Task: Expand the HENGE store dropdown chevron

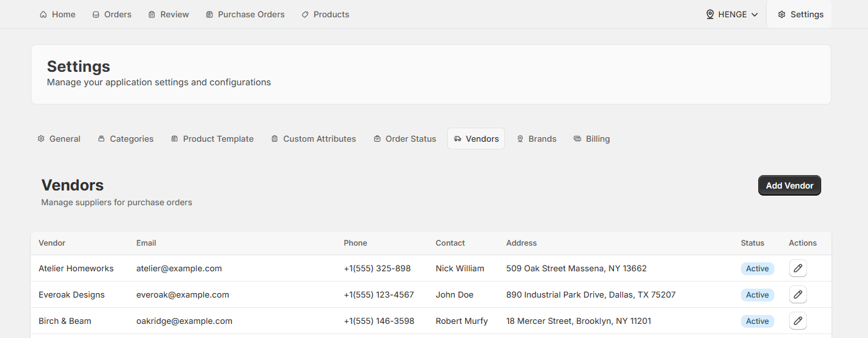Action: point(754,14)
